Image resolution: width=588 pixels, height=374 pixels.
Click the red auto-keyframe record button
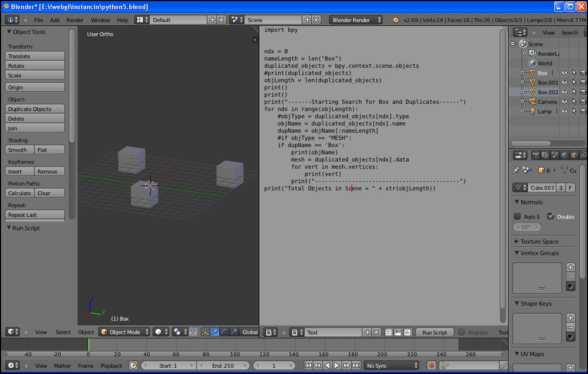(x=431, y=365)
